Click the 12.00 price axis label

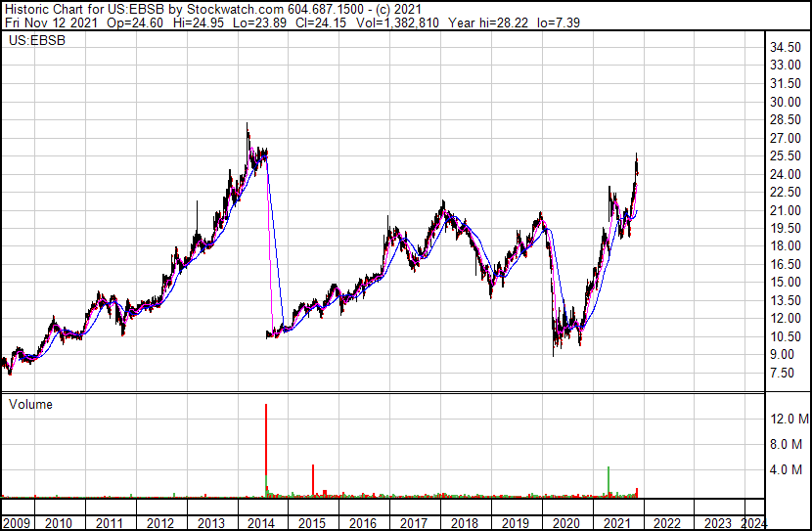click(786, 318)
